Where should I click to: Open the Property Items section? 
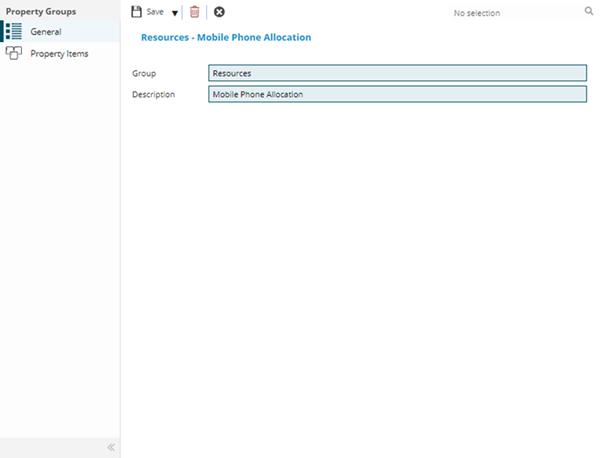click(x=60, y=53)
